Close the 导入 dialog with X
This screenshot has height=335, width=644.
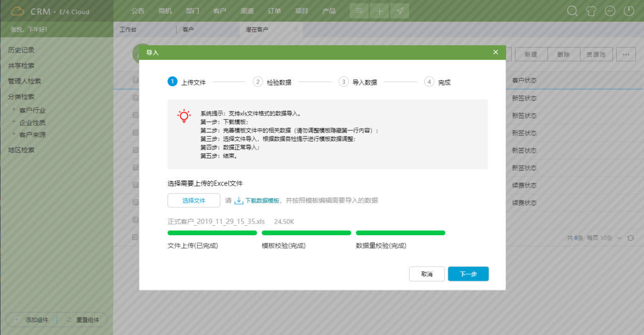[496, 52]
